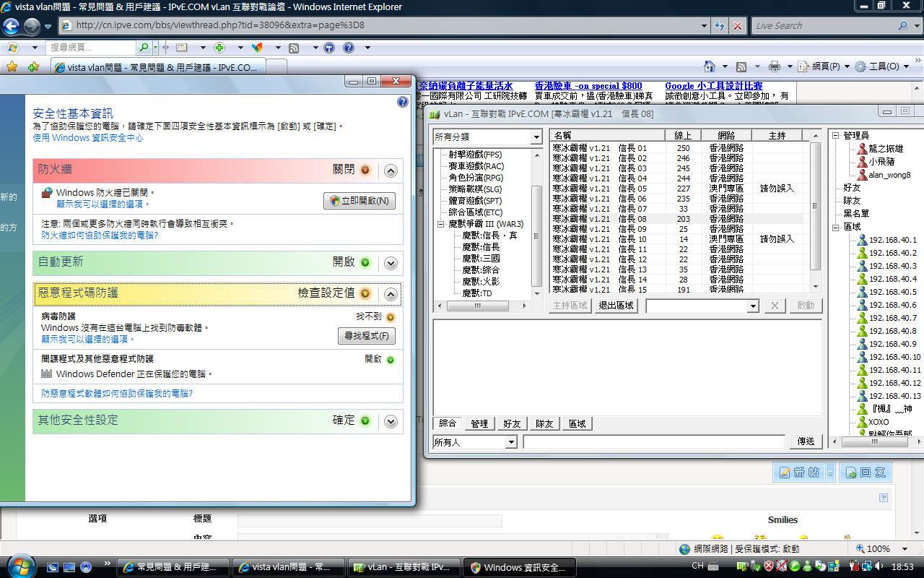Click the IE Stop loading icon

coord(737,25)
